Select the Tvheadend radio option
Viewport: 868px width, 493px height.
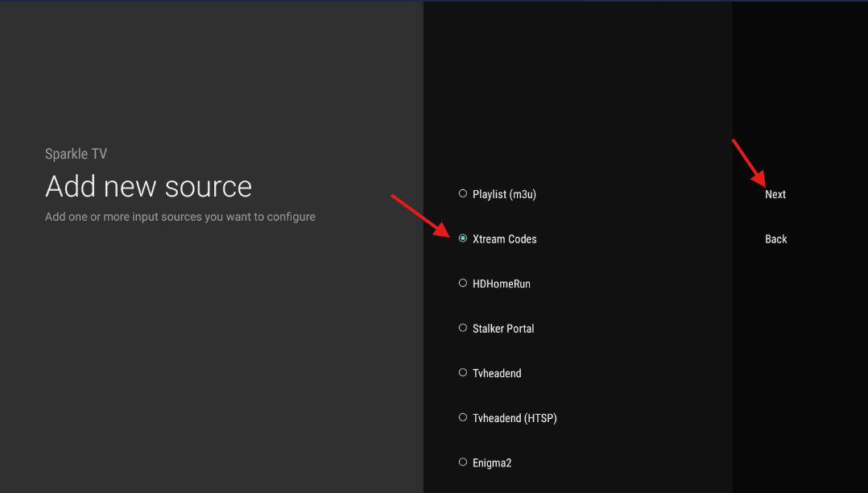tap(490, 373)
